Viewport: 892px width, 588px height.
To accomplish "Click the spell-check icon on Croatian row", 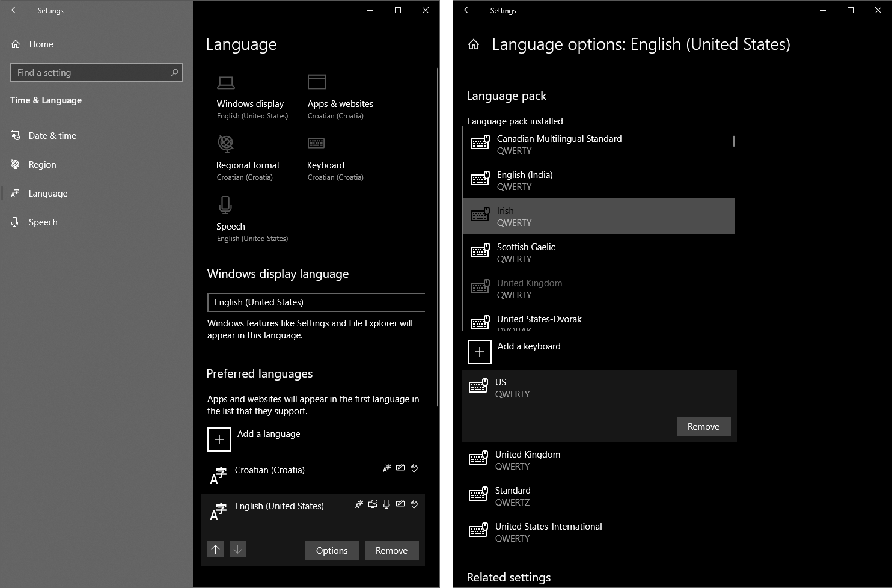I will 414,468.
